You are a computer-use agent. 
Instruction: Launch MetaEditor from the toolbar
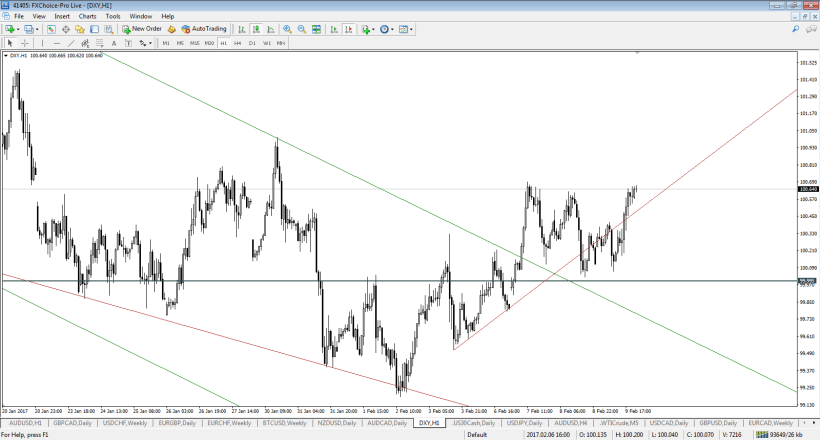pyautogui.click(x=172, y=29)
